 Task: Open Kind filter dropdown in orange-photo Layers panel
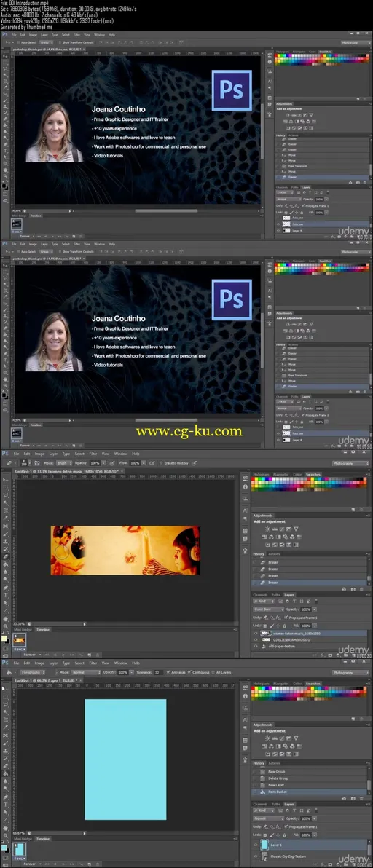[264, 601]
